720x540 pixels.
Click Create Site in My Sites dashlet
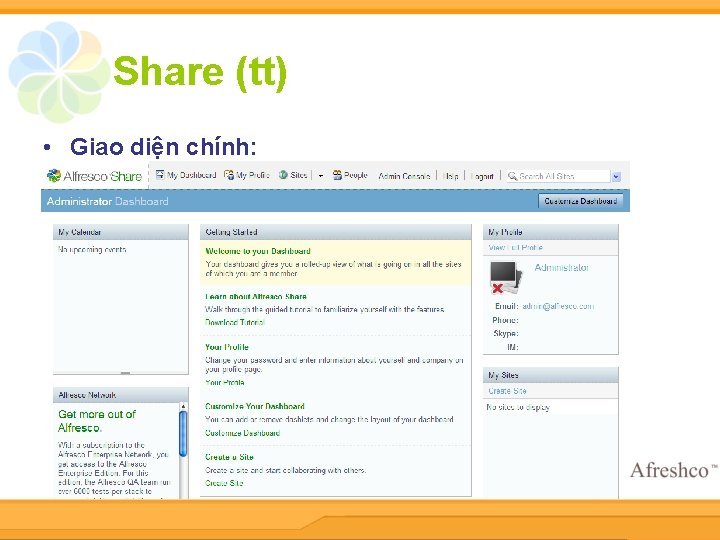(507, 391)
